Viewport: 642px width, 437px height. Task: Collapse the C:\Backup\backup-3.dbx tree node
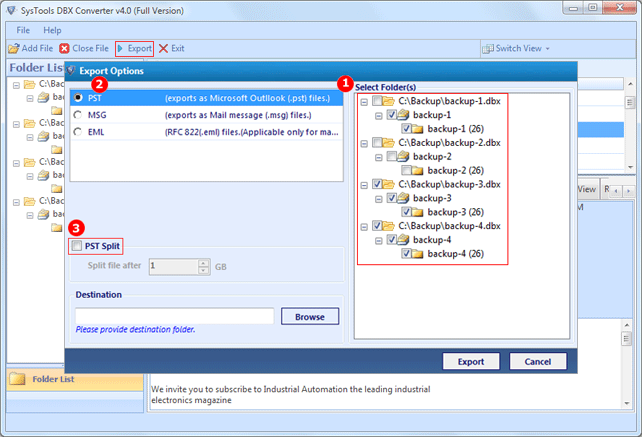pyautogui.click(x=364, y=186)
